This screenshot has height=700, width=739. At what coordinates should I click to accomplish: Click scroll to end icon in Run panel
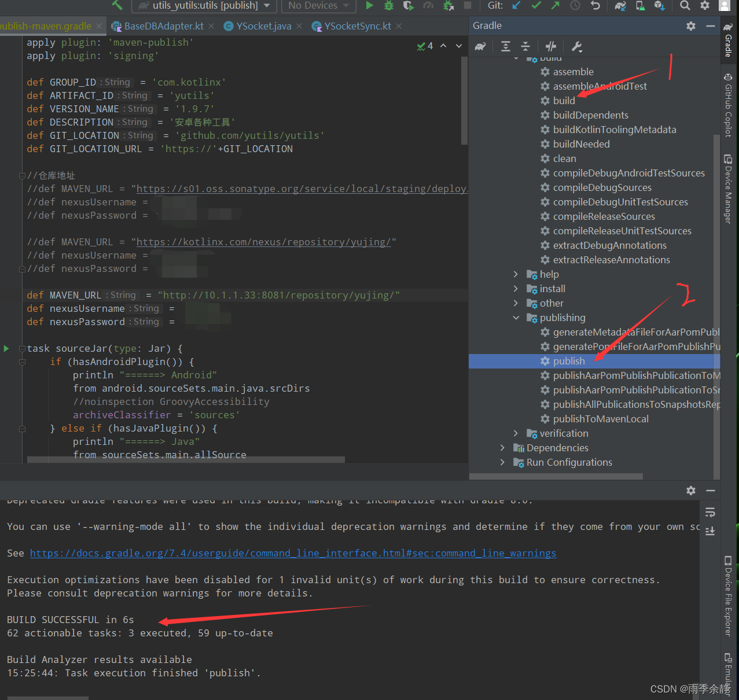(x=711, y=531)
